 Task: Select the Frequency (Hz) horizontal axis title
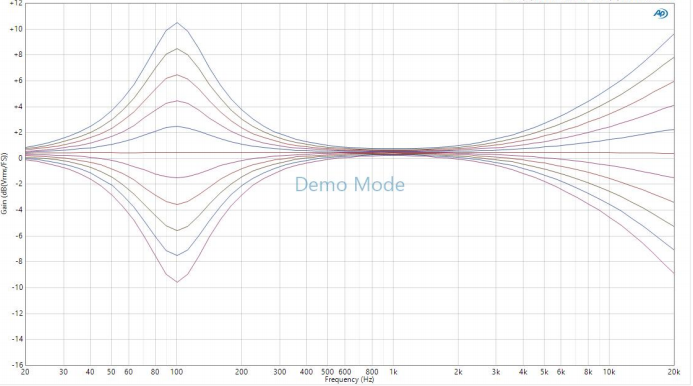coord(349,379)
